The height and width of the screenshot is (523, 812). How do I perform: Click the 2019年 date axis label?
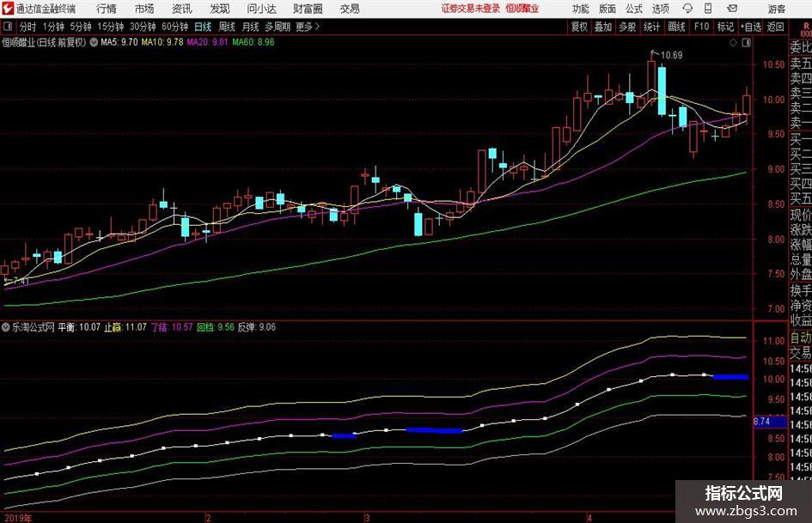coord(17,518)
